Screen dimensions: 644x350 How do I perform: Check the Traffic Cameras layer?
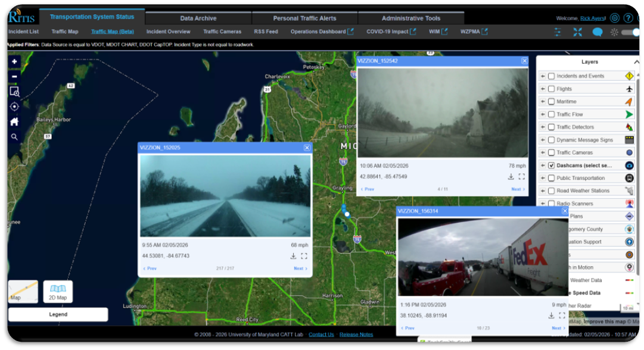point(551,153)
